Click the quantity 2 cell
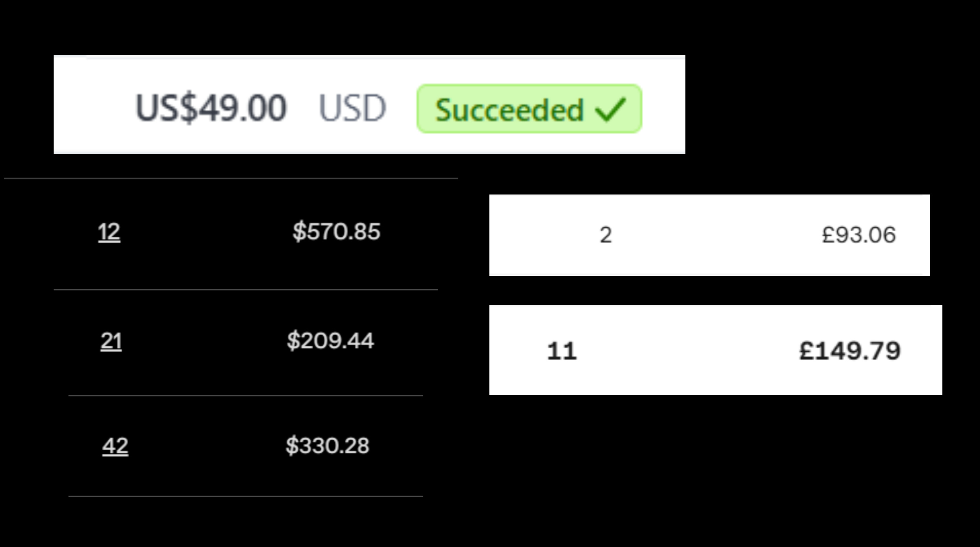 click(606, 235)
